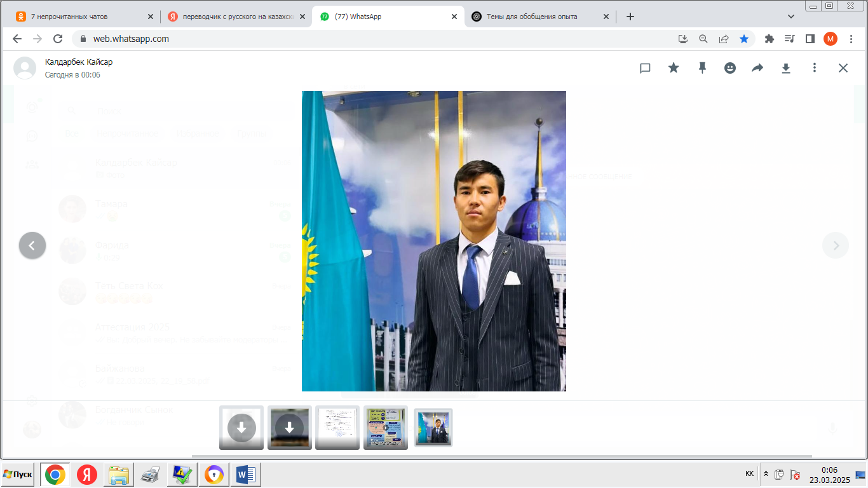Image resolution: width=868 pixels, height=488 pixels.
Task: Share this page icon in address bar
Action: tap(724, 39)
